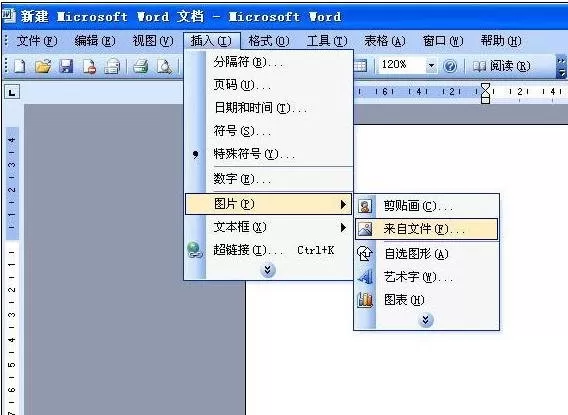Screen dimensions: 568x415
Task: Click the indent marker on horizontal ruler
Action: 485,93
